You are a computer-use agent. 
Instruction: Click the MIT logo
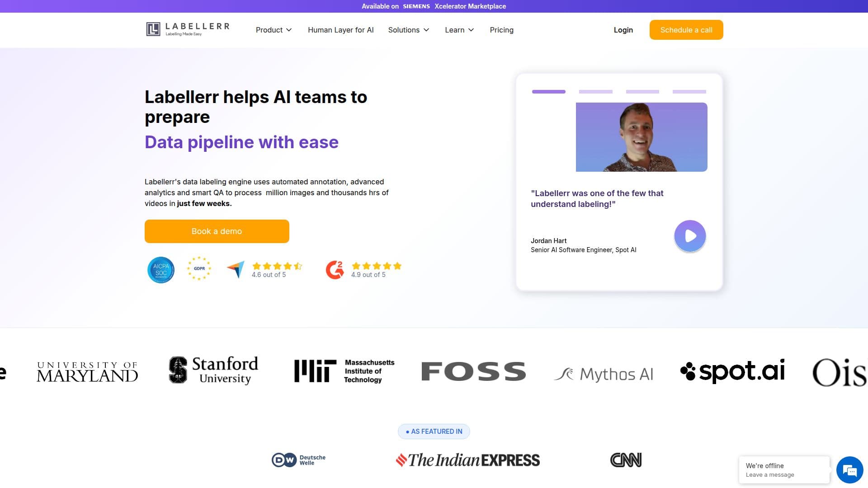pos(344,371)
